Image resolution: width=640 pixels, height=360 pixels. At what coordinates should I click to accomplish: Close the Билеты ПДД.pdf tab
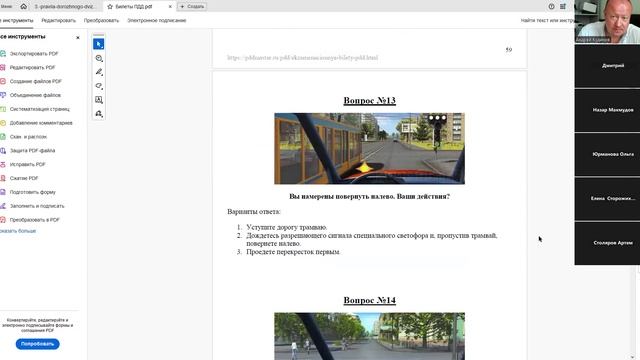[170, 7]
